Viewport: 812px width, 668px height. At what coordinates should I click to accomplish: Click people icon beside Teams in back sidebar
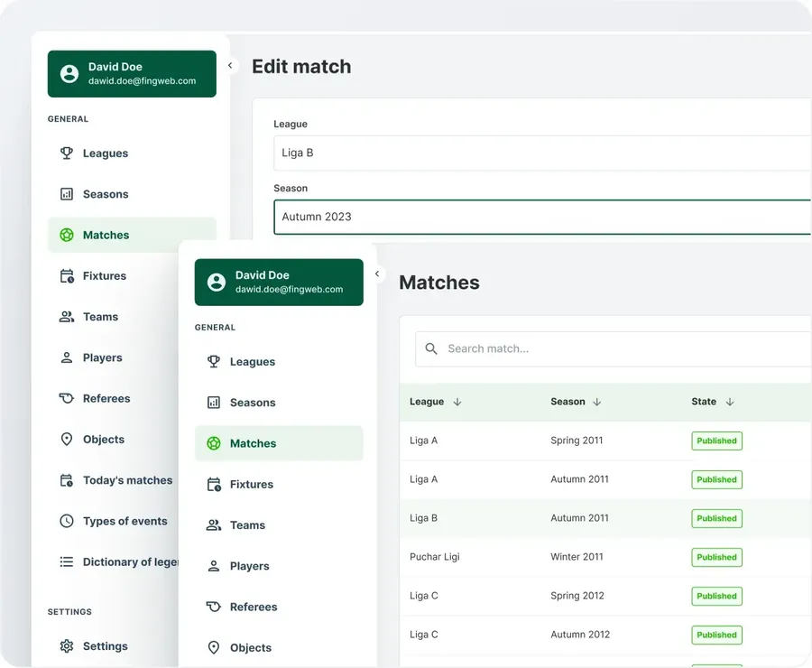67,317
